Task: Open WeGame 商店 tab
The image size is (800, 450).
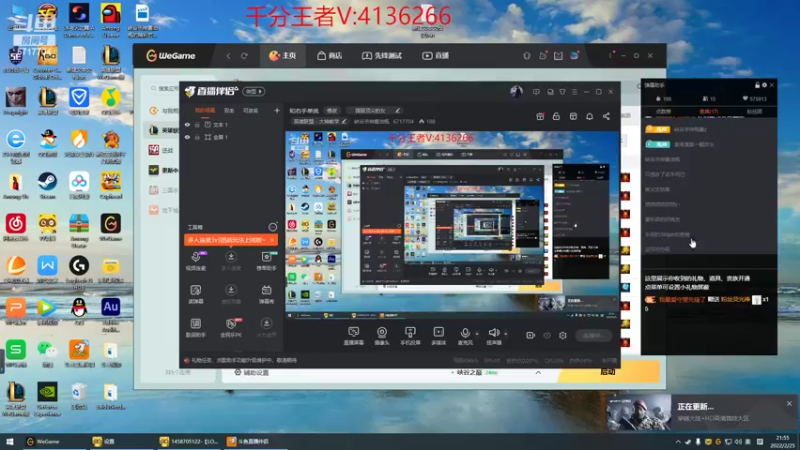Action: coord(330,56)
